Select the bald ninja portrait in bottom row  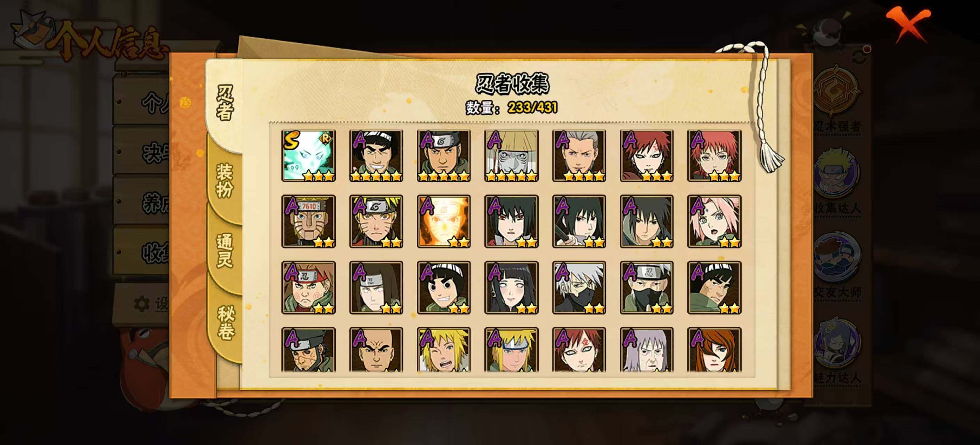tap(376, 350)
